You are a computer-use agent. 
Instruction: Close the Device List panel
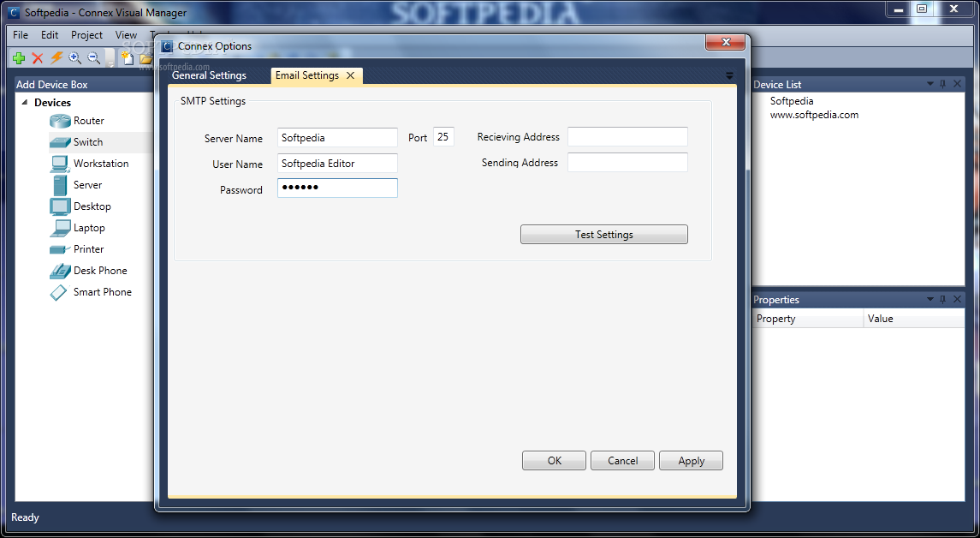pos(957,84)
